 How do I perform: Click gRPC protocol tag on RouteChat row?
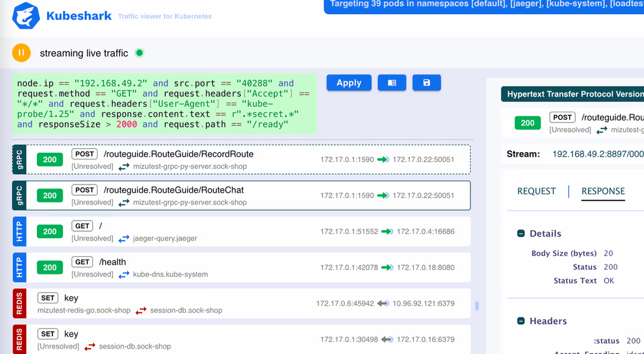coord(19,195)
